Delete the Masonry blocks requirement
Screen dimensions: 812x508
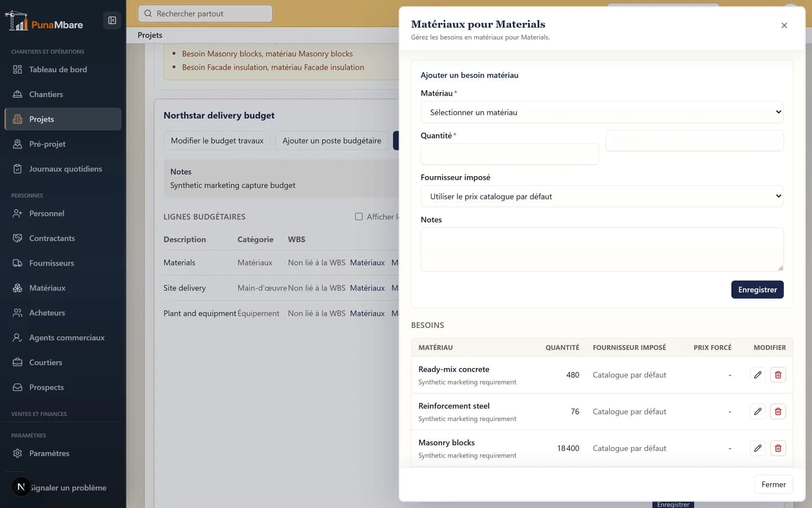click(x=778, y=448)
